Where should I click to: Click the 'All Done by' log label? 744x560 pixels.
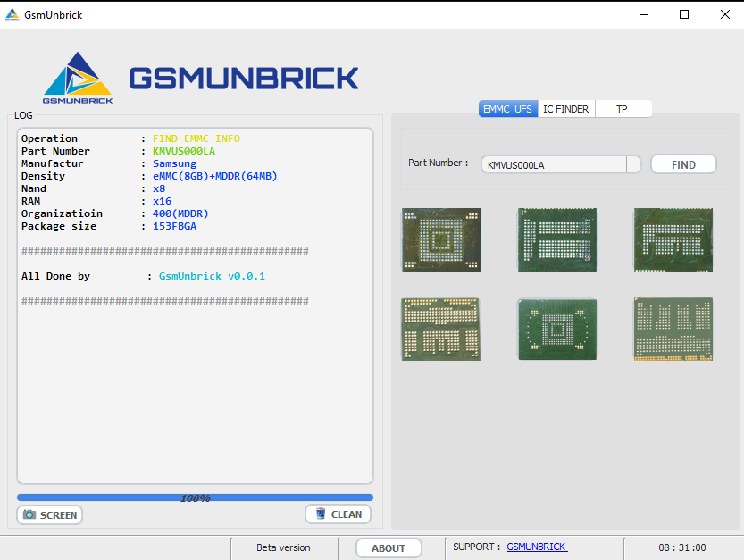click(55, 276)
